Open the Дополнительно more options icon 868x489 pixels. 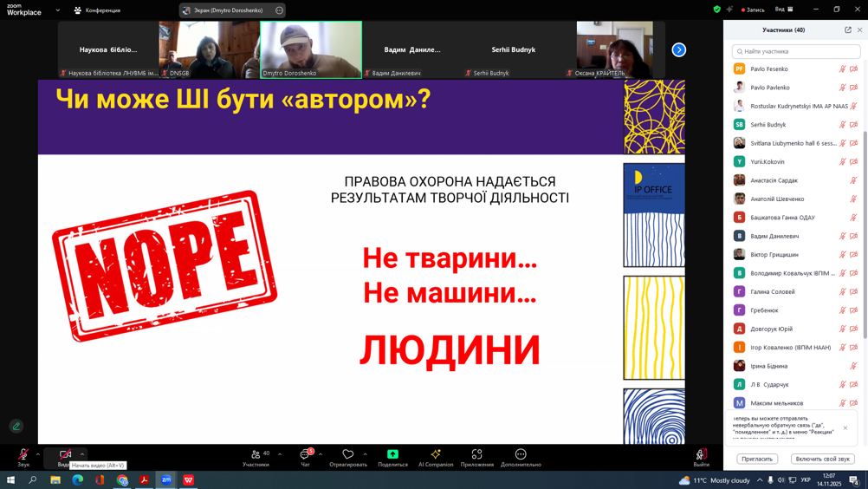pyautogui.click(x=520, y=454)
